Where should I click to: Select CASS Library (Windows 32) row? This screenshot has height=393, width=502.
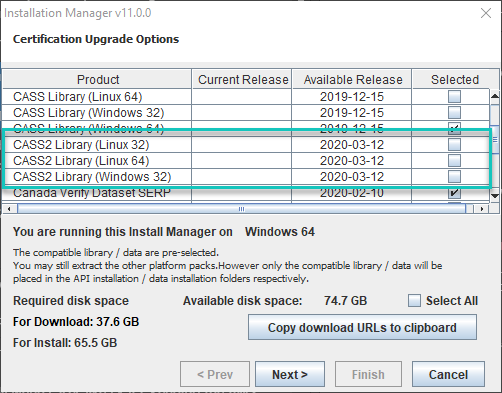(246, 113)
